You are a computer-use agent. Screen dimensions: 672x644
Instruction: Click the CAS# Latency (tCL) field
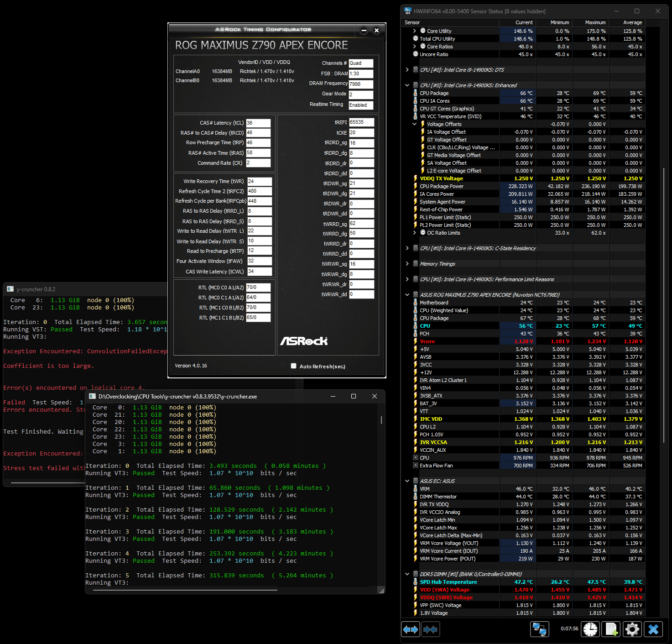point(258,123)
